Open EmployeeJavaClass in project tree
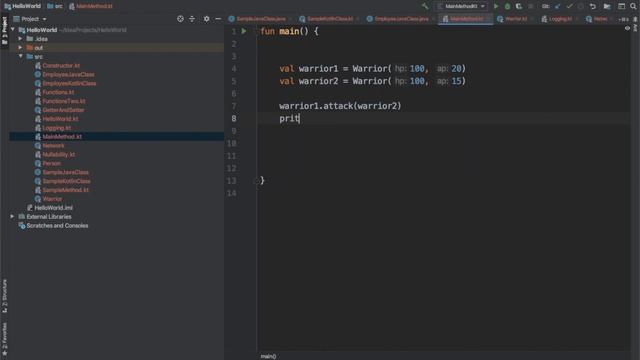Image resolution: width=640 pixels, height=360 pixels. [x=68, y=74]
